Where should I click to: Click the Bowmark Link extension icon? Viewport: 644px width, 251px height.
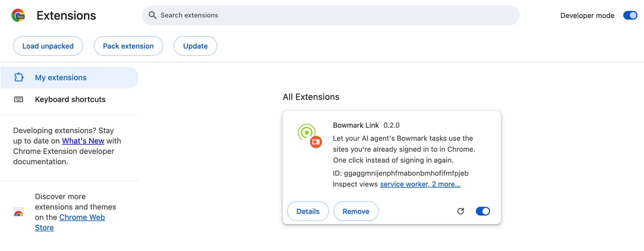coord(310,136)
